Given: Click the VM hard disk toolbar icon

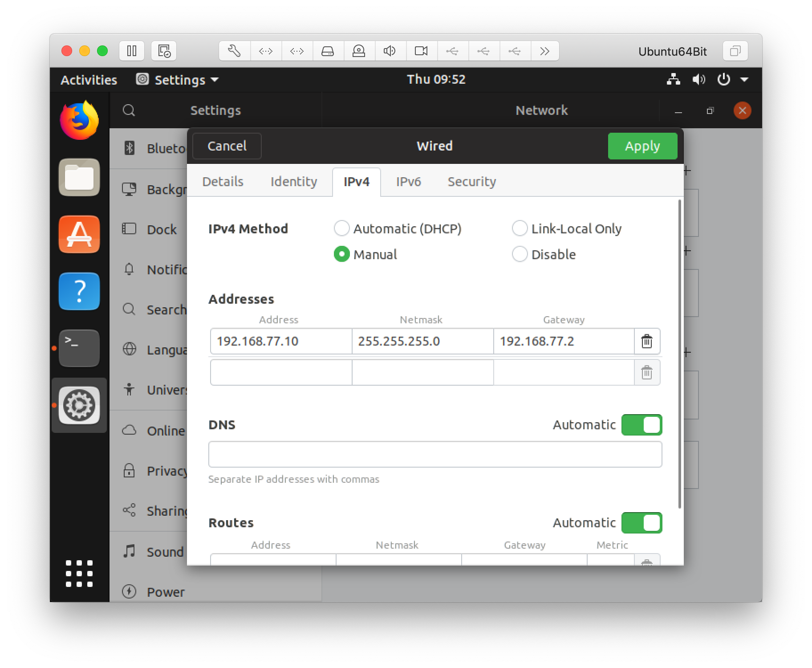Looking at the screenshot, I should pos(328,51).
